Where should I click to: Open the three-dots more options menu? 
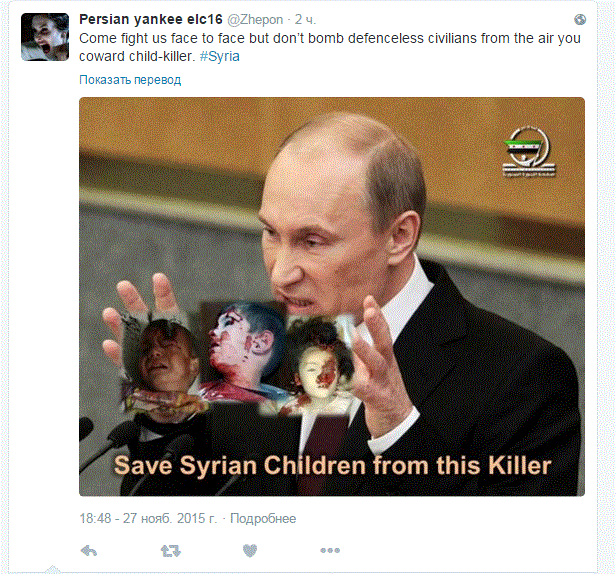point(330,550)
